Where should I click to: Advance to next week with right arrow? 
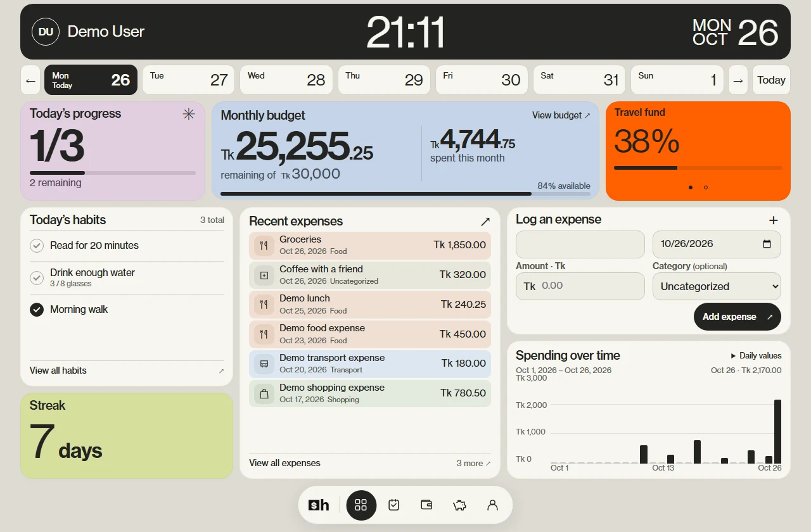(738, 80)
